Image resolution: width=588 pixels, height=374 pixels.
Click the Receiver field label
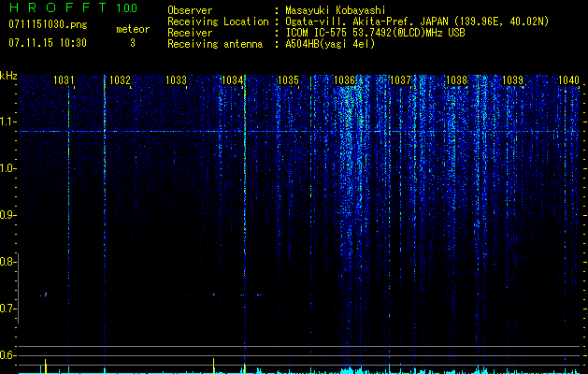tap(190, 33)
